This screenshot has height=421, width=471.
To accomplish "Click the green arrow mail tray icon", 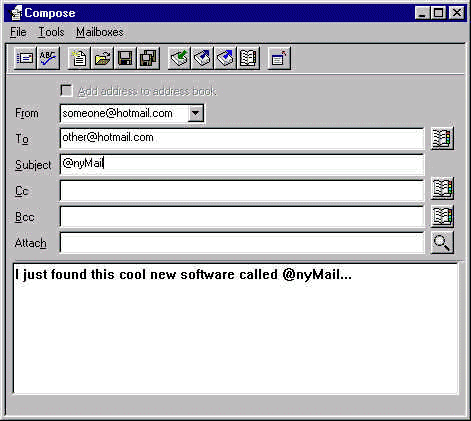I will [179, 58].
